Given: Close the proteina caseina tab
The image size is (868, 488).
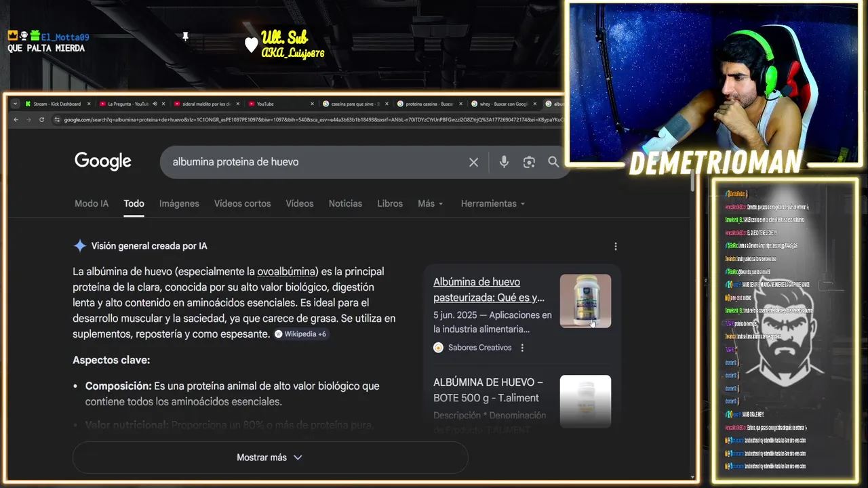Looking at the screenshot, I should 462,104.
